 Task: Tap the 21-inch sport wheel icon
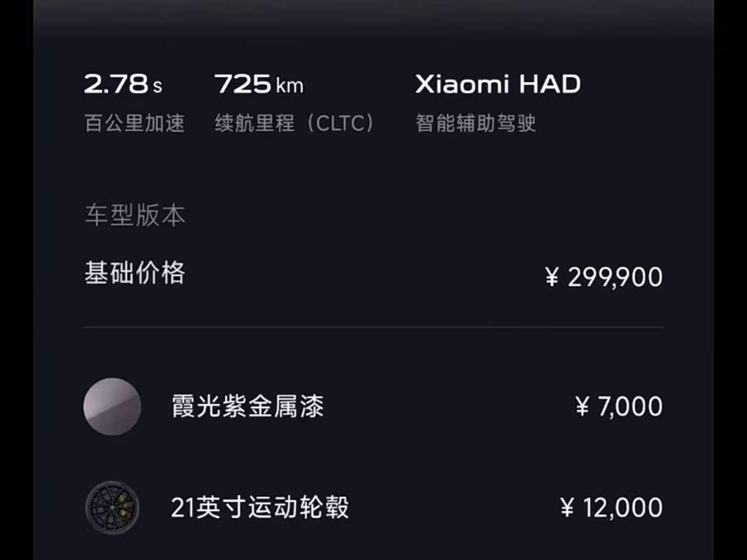pos(112,508)
